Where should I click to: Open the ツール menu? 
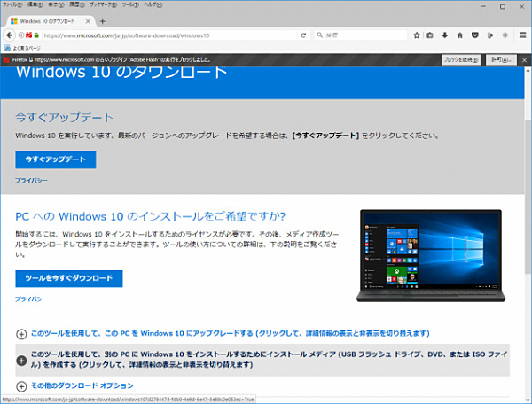130,5
